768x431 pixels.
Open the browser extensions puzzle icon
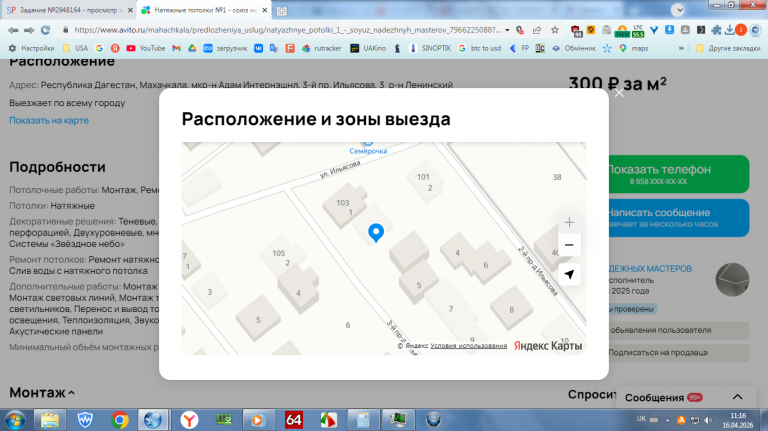coord(716,30)
